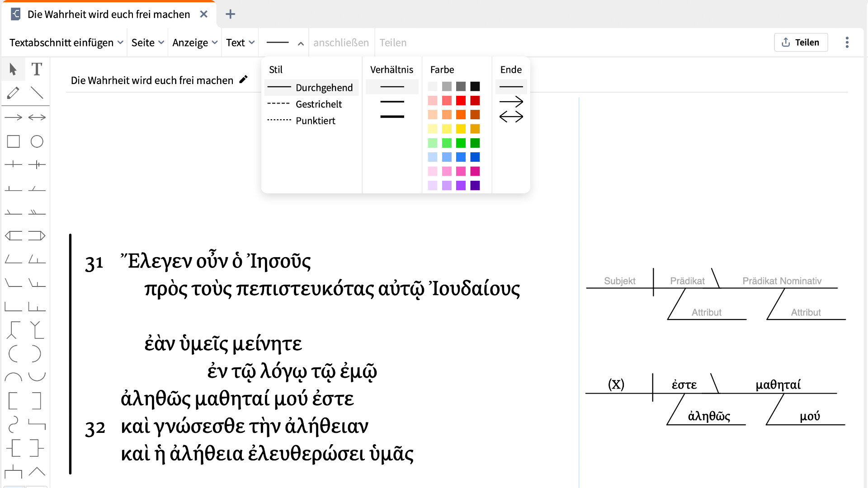Screen dimensions: 868x488
Task: Select the word ἀληθῶς in the diagram
Action: click(709, 416)
